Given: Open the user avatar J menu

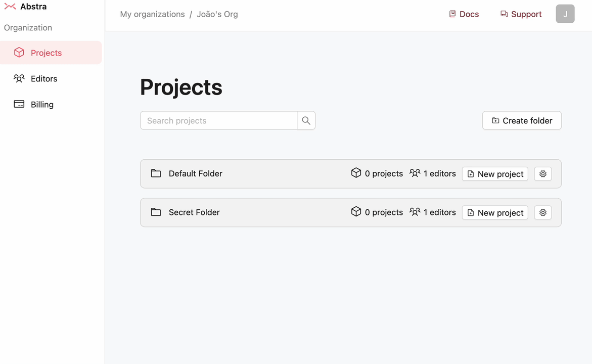Looking at the screenshot, I should click(x=565, y=14).
